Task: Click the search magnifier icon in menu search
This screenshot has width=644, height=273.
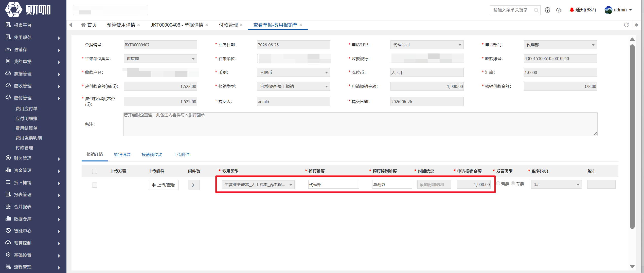Action: coord(536,10)
